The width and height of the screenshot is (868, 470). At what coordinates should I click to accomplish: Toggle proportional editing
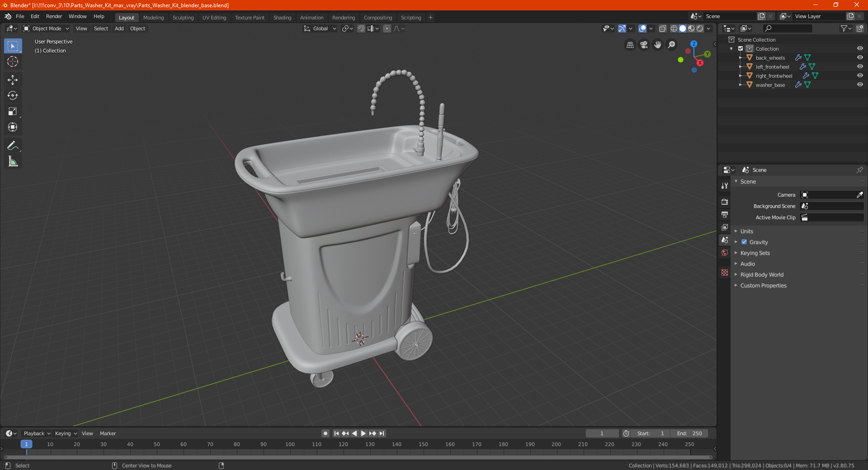(387, 28)
